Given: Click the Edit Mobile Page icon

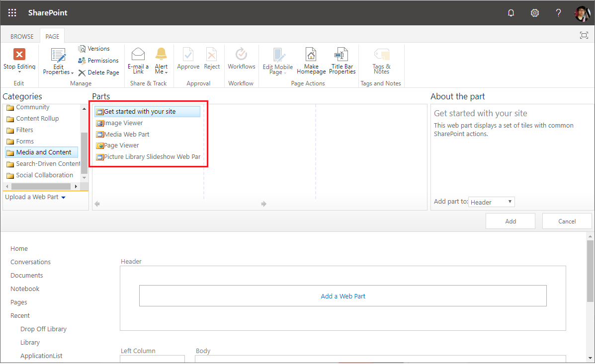Looking at the screenshot, I should point(278,55).
